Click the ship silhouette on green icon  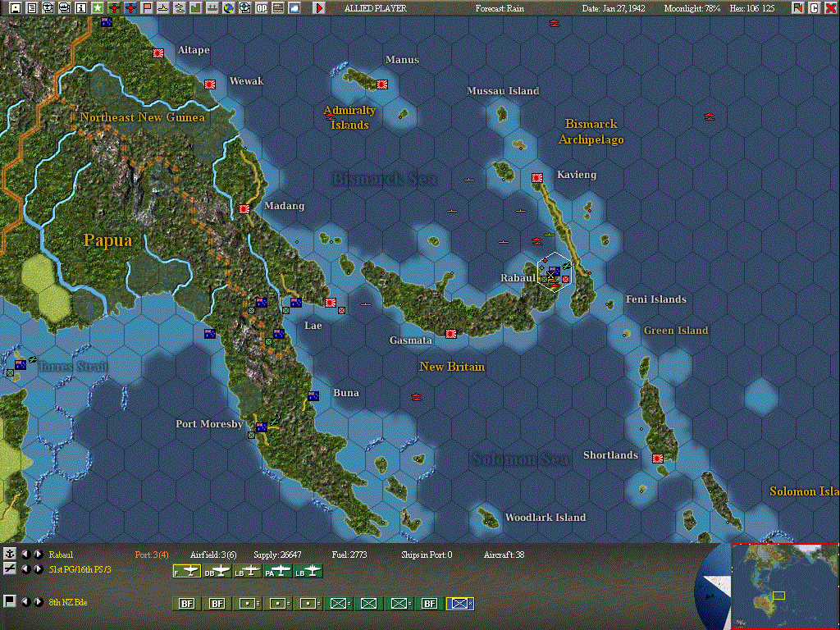[212, 8]
